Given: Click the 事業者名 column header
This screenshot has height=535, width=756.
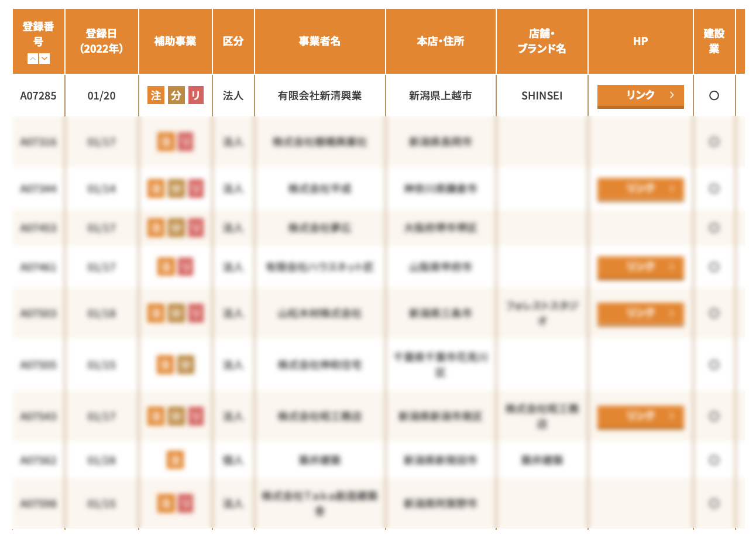Looking at the screenshot, I should (320, 42).
